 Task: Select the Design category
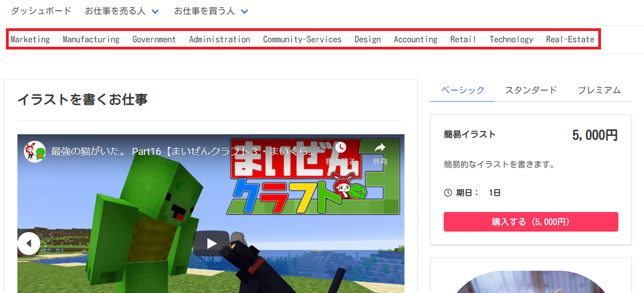[x=367, y=39]
